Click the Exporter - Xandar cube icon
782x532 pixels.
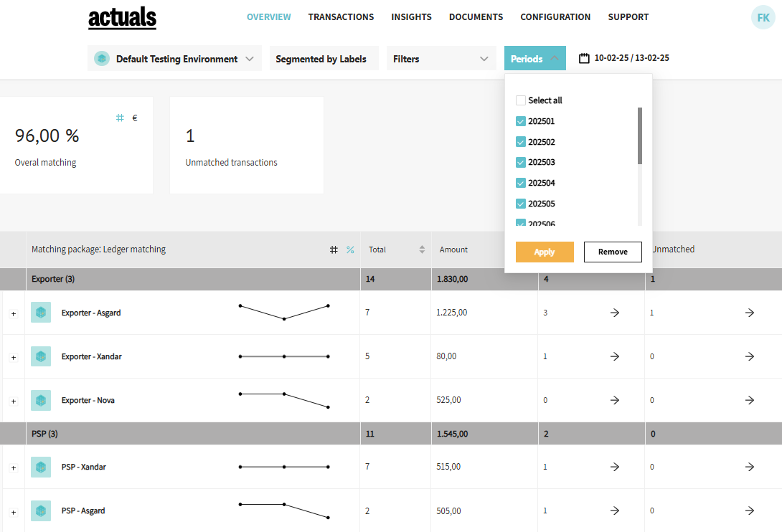pyautogui.click(x=41, y=356)
